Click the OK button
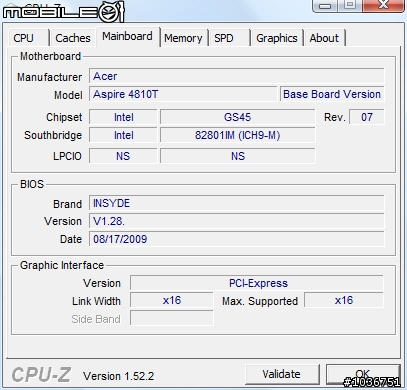This screenshot has height=390, width=407. tap(363, 374)
